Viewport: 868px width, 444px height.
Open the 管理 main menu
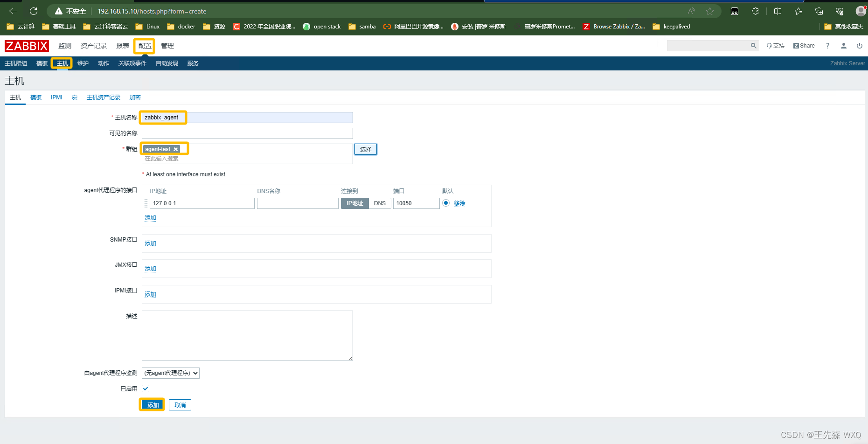point(167,46)
